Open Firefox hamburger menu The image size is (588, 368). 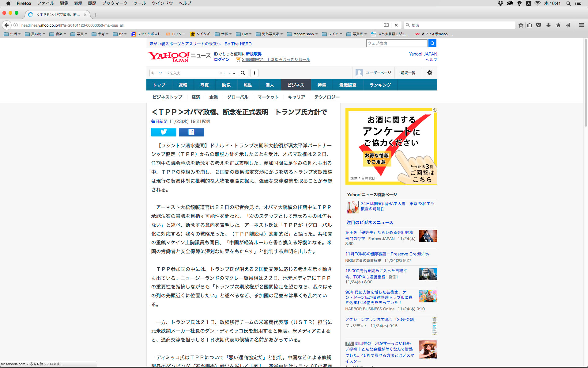pyautogui.click(x=581, y=25)
